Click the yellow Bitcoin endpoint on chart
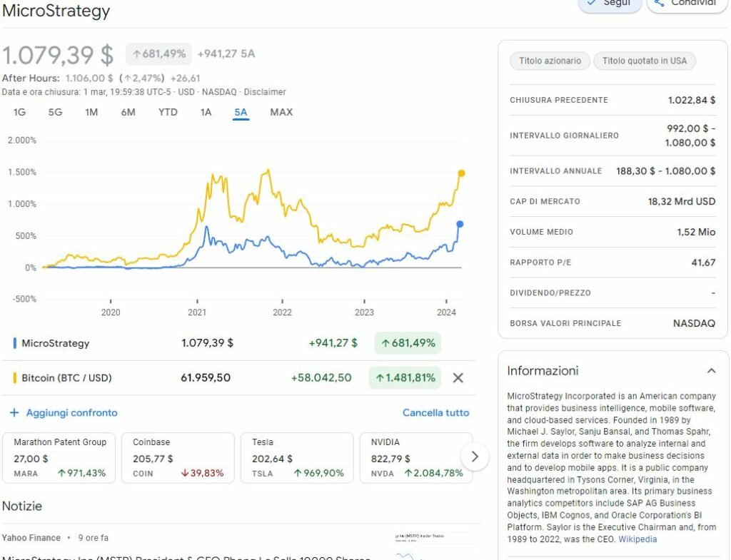 click(462, 173)
